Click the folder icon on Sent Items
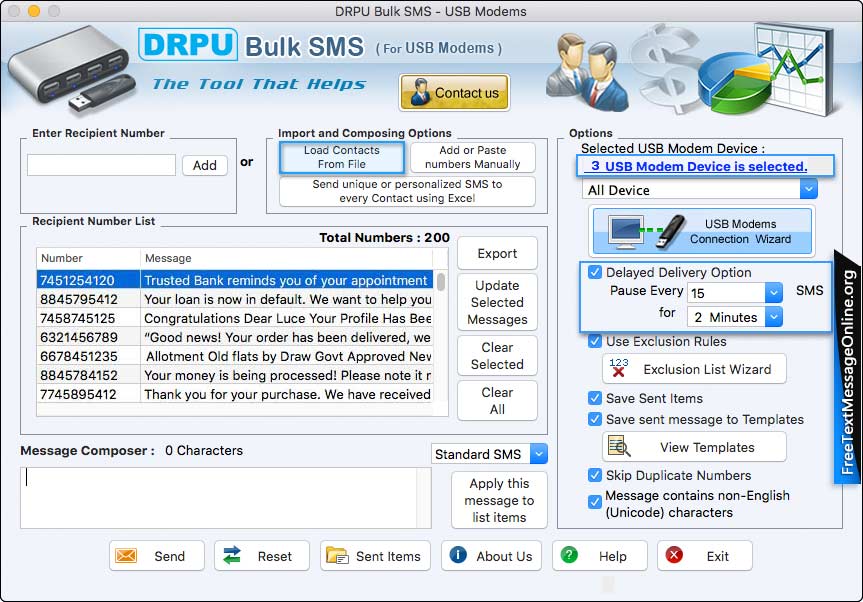The width and height of the screenshot is (863, 602). click(x=337, y=555)
